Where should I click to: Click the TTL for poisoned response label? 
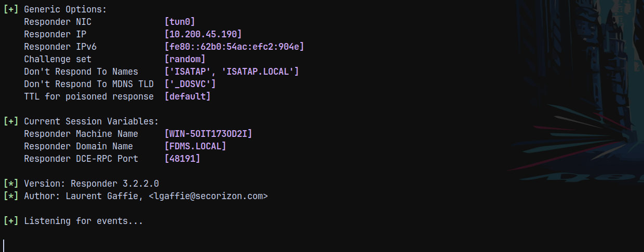[x=89, y=96]
